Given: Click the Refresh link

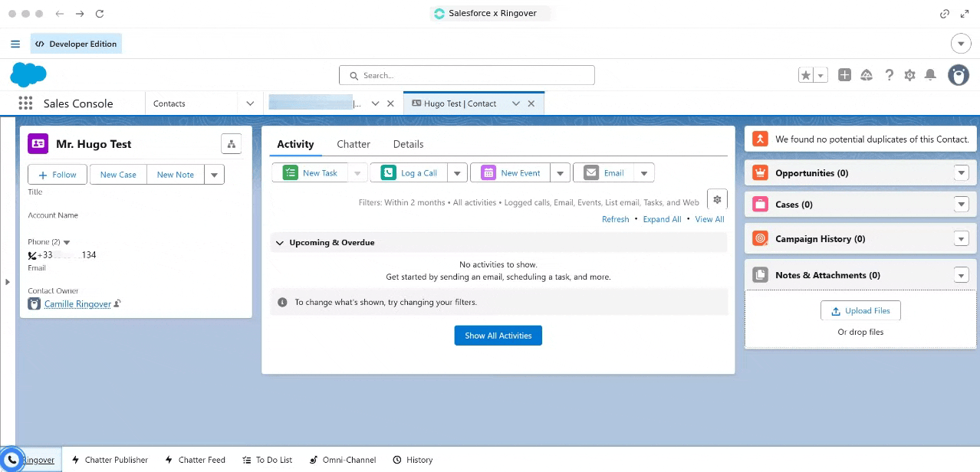Looking at the screenshot, I should (x=616, y=219).
